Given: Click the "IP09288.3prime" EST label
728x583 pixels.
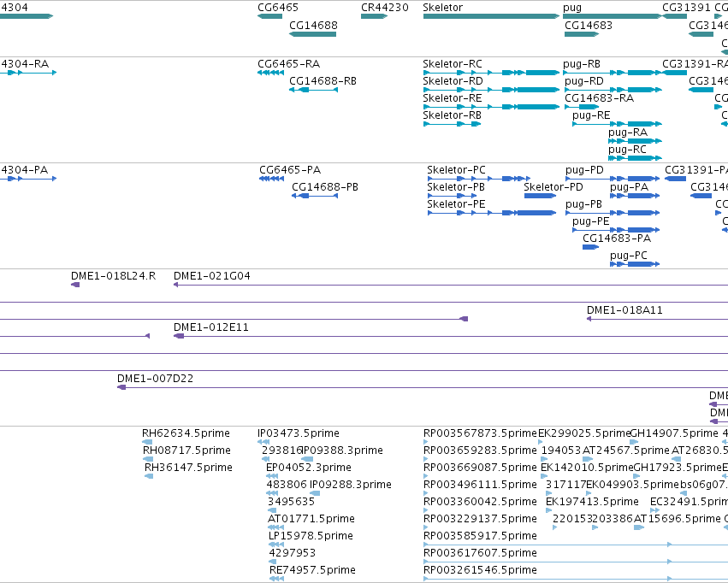Looking at the screenshot, I should [351, 485].
